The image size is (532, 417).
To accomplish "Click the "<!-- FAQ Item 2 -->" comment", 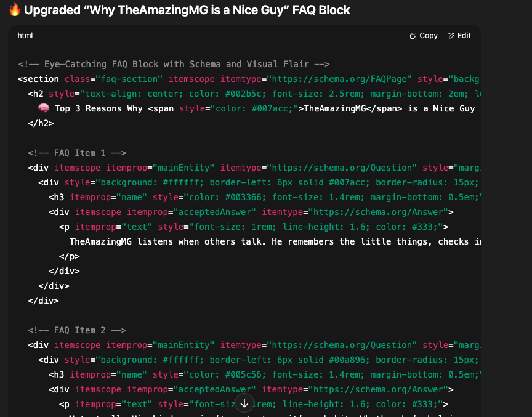I will pos(78,331).
